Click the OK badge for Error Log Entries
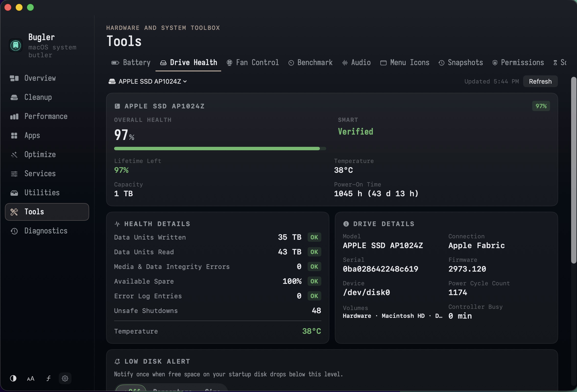This screenshot has width=577, height=392. [x=314, y=296]
